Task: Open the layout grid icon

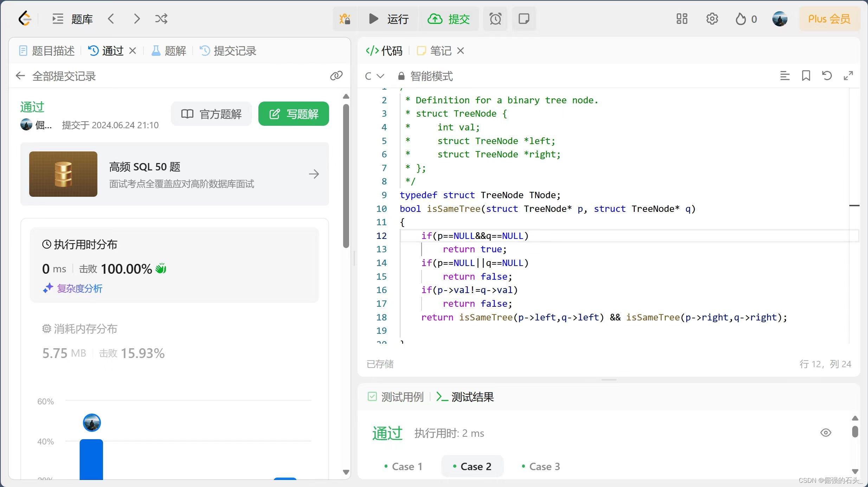Action: [x=682, y=19]
